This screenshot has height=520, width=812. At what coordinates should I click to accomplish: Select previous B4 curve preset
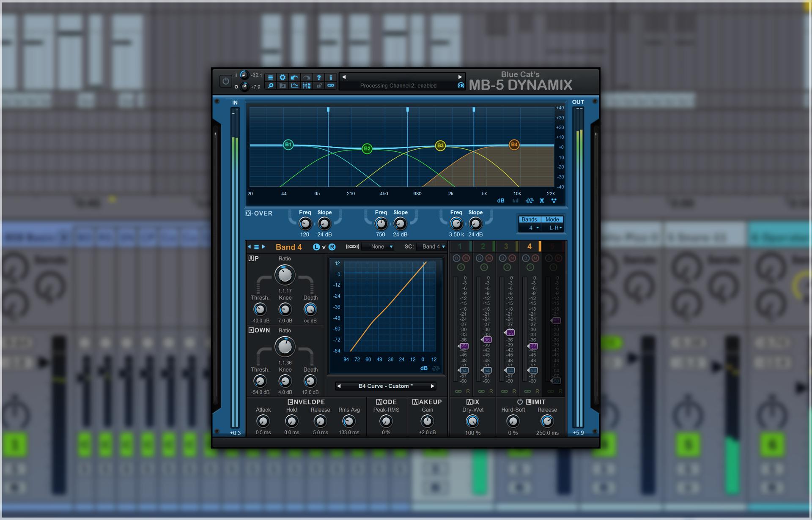click(339, 386)
